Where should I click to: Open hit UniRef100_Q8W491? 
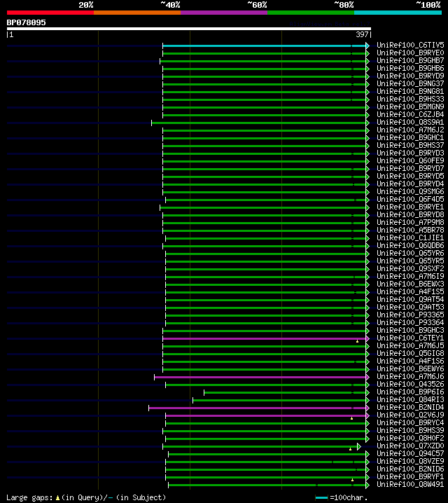coord(410,484)
